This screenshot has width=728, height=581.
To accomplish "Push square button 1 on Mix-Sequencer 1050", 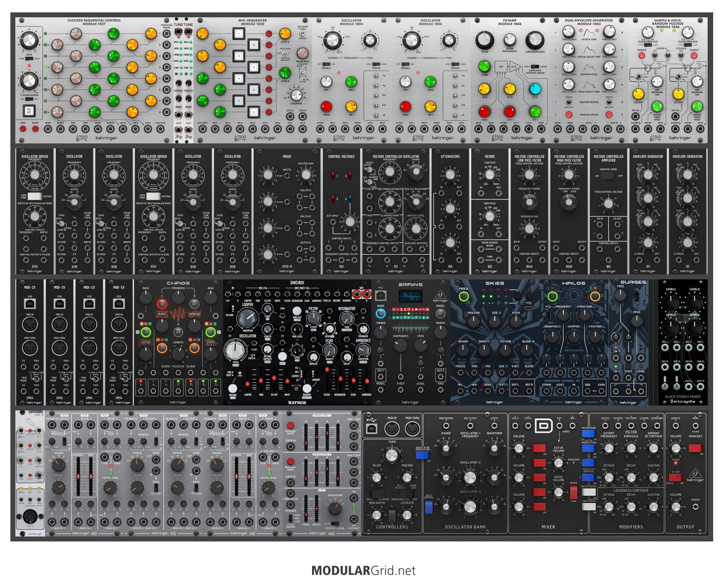I will coord(239,34).
